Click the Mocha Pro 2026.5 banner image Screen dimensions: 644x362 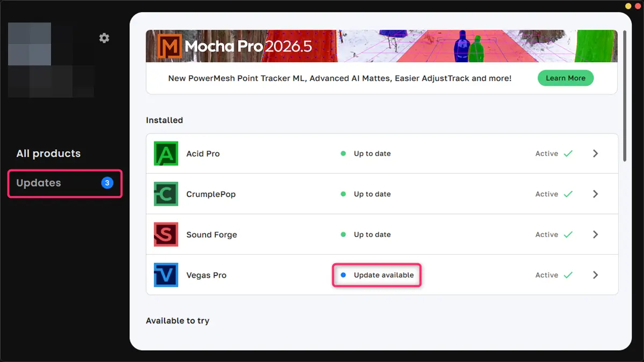(x=382, y=46)
